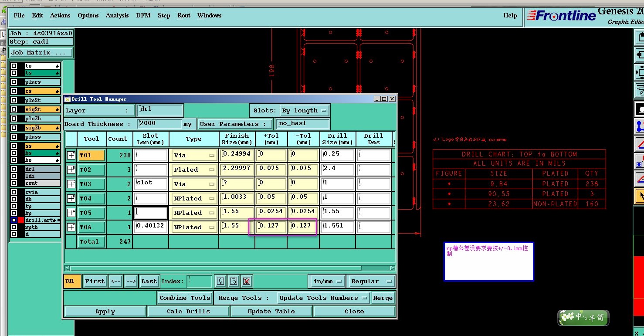This screenshot has width=644, height=336.
Task: Click the Frontline logo in the header
Action: click(561, 16)
